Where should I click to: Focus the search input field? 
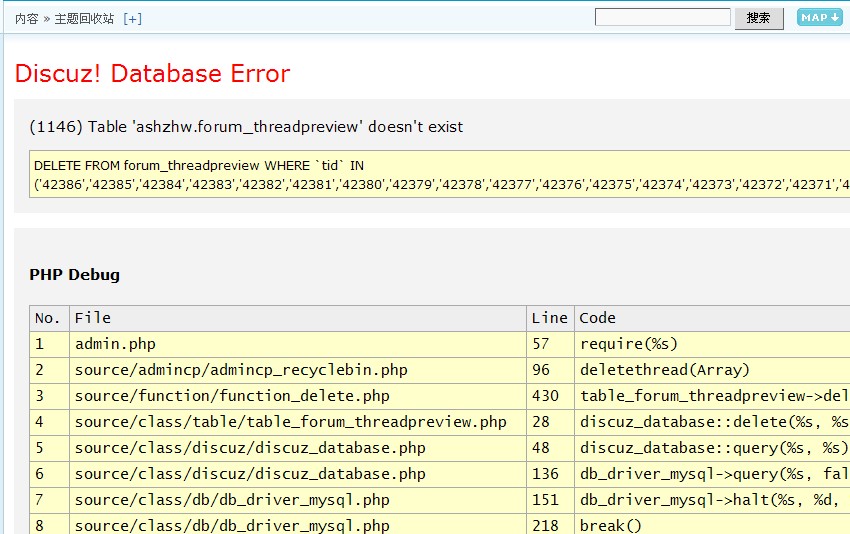coord(662,17)
